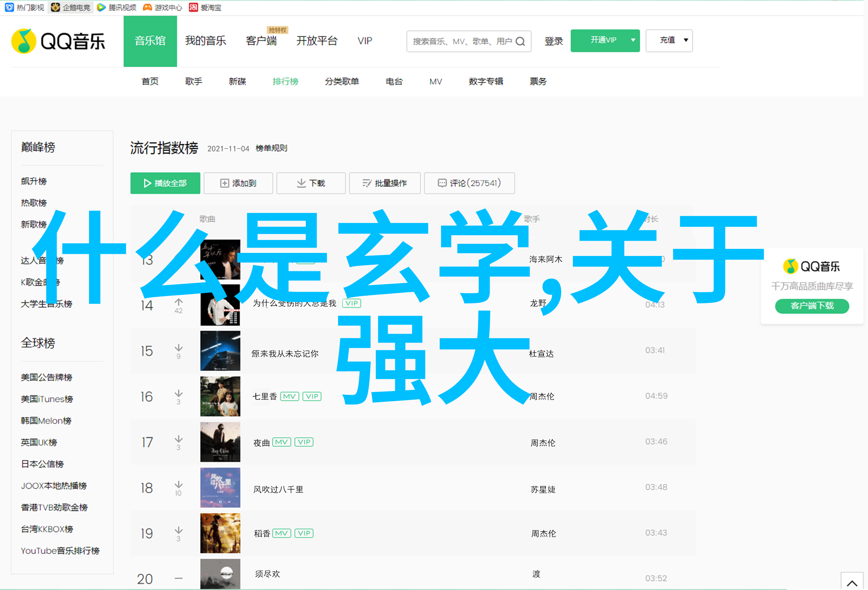The width and height of the screenshot is (868, 590).
Task: Select 日本公信榜 in sidebar
Action: (x=42, y=464)
